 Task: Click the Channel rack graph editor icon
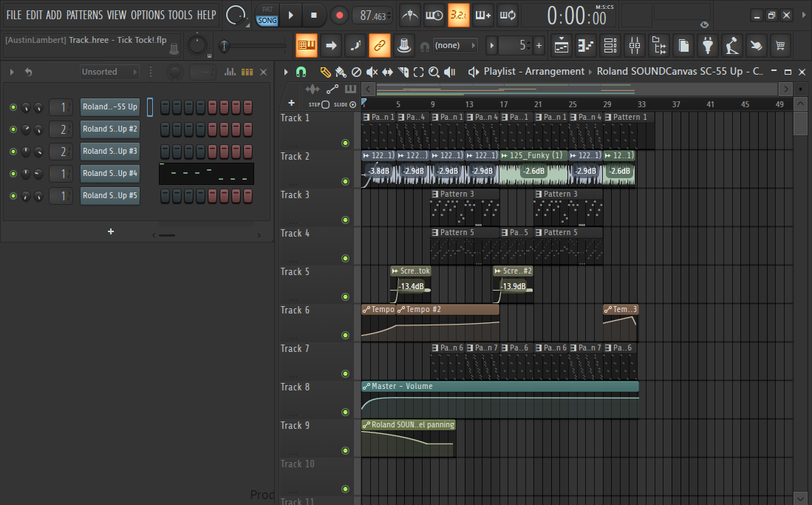point(230,72)
